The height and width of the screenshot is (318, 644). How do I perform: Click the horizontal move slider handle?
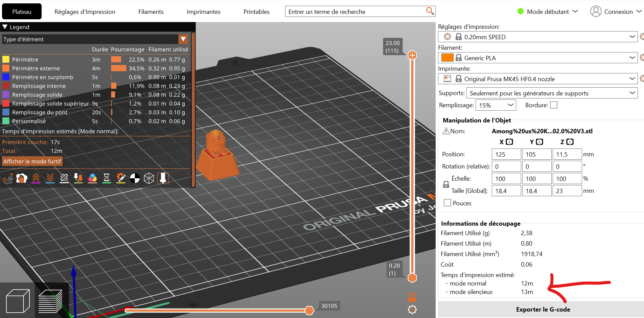[x=309, y=310]
